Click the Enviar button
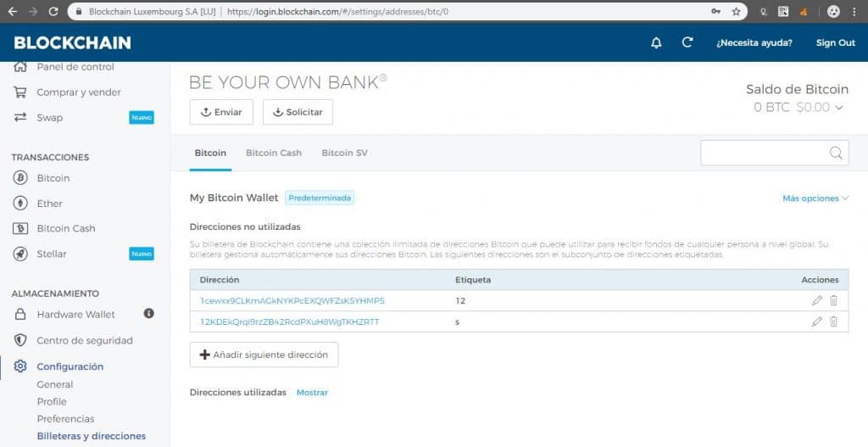 (221, 112)
